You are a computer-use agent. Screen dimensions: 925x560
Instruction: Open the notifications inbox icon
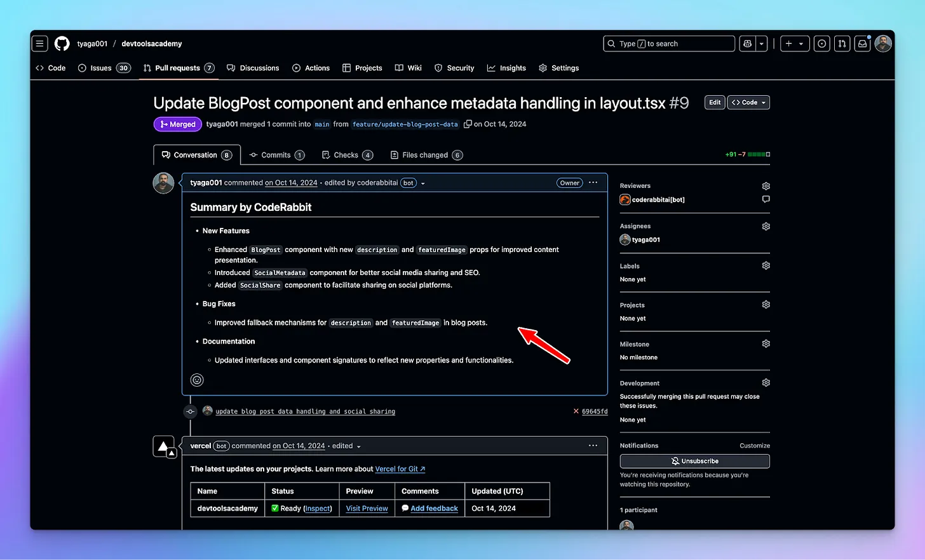tap(862, 44)
